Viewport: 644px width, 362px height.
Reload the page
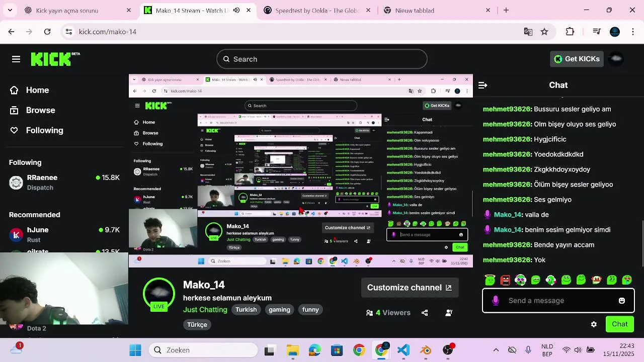pyautogui.click(x=47, y=32)
